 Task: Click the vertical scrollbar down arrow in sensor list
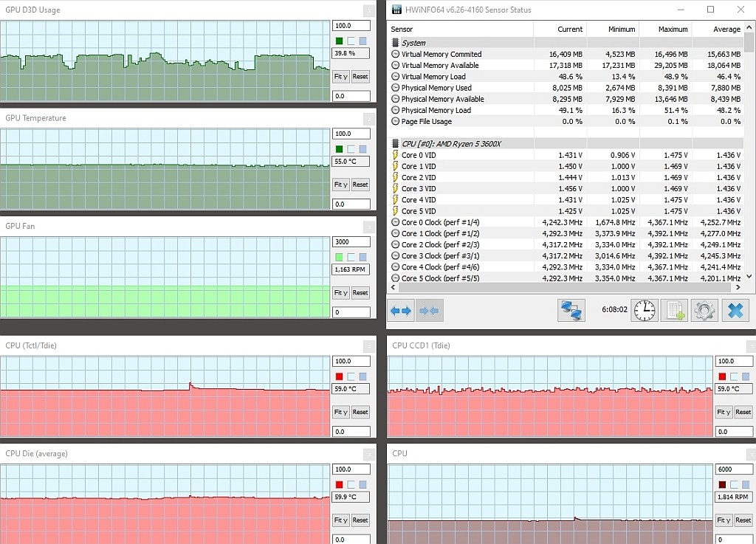749,277
